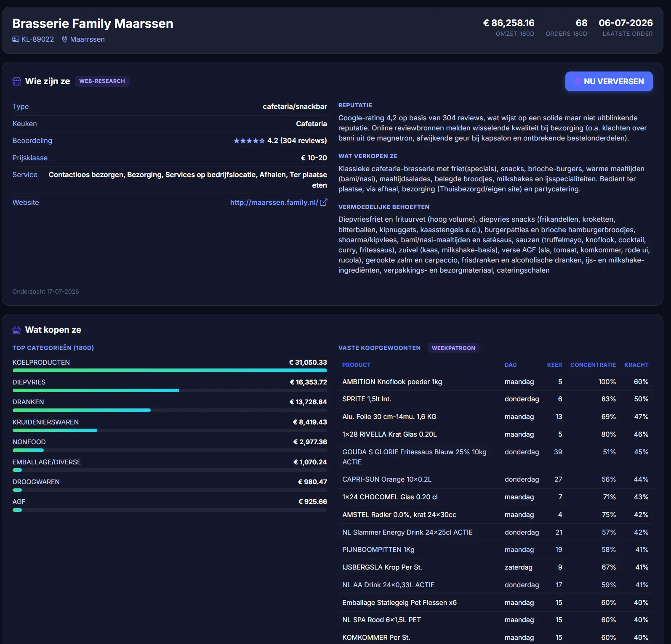
Task: Click the EMBALLAGE/DIVERSE category label
Action: click(46, 462)
